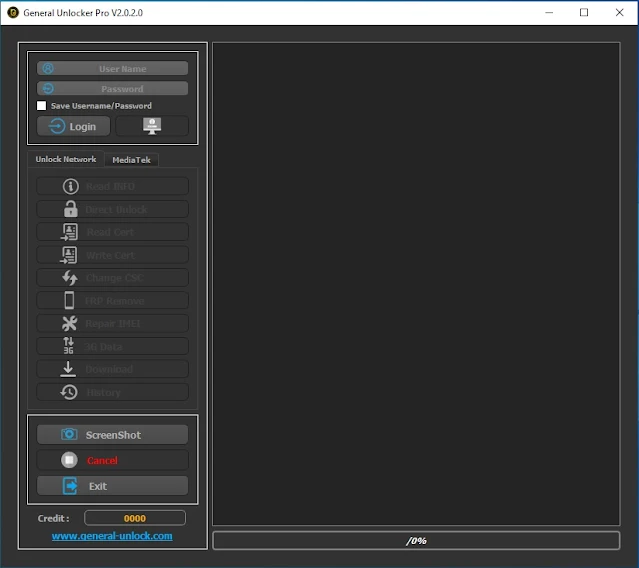Click the Write Cert icon
Viewport: 639px width, 568px height.
(69, 255)
